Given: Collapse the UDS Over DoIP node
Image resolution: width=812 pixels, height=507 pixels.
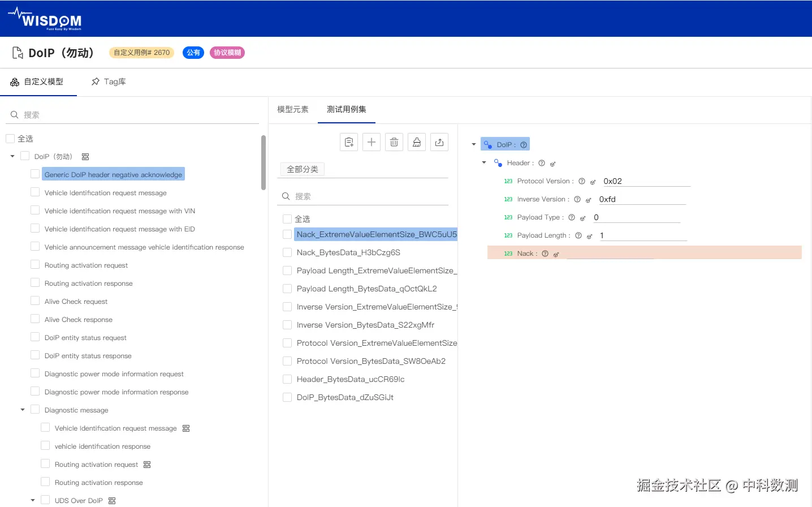Looking at the screenshot, I should pos(33,500).
